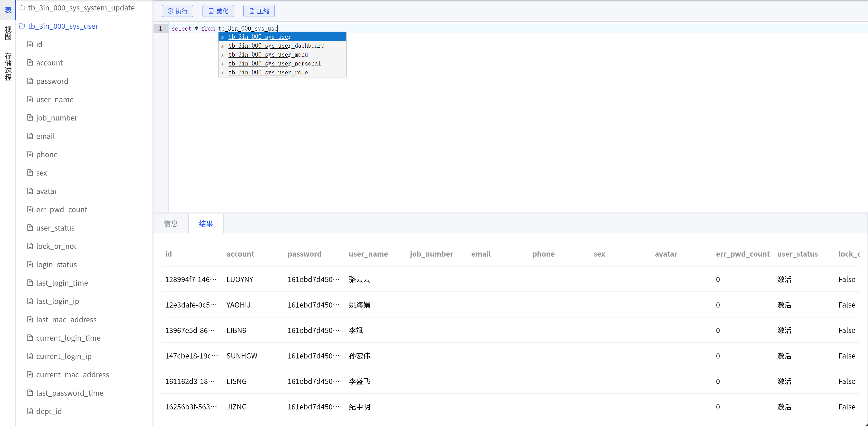Select the last_password_time column in tree
The height and width of the screenshot is (426, 868).
tap(70, 393)
